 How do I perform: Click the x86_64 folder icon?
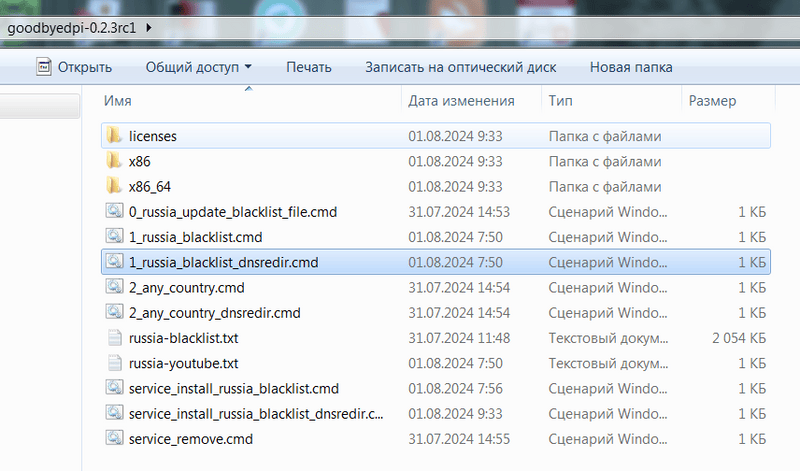tap(114, 186)
